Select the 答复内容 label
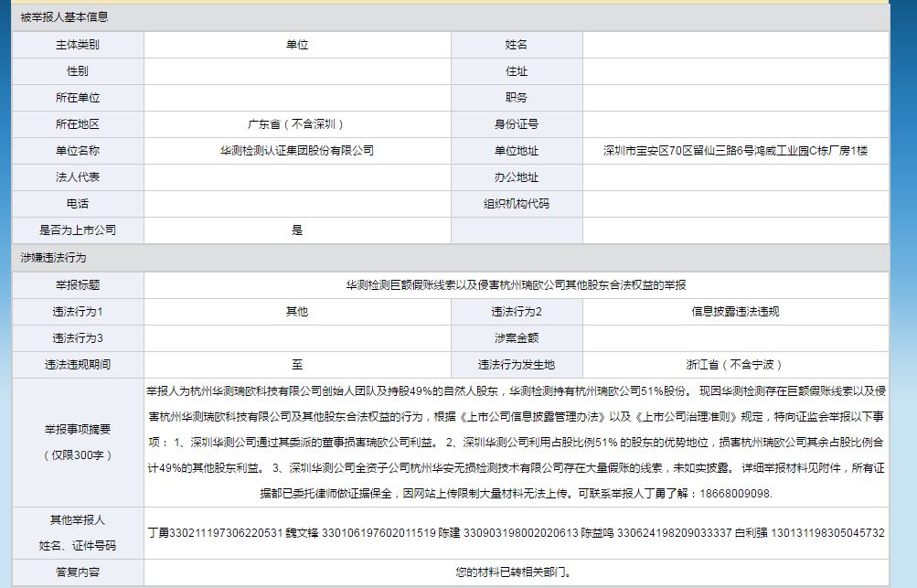Viewport: 917px width, 588px height. tap(78, 572)
